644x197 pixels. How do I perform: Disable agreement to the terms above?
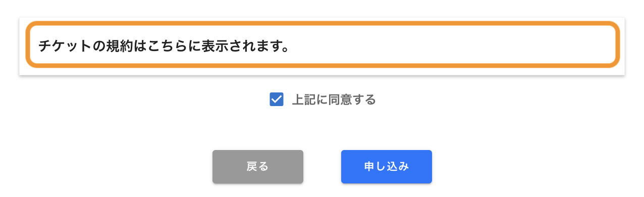pyautogui.click(x=276, y=100)
